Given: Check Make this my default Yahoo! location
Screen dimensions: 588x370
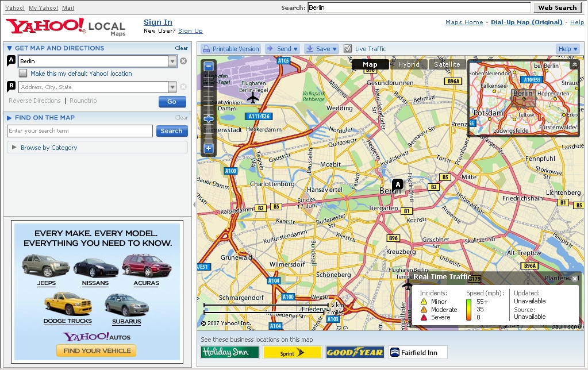Looking at the screenshot, I should pyautogui.click(x=23, y=73).
